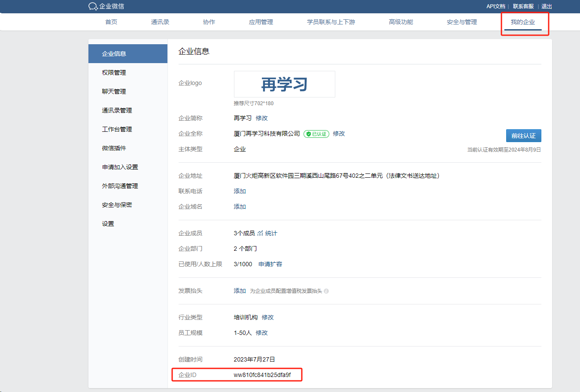Open the 协作 tab
The width and height of the screenshot is (580, 392).
(209, 22)
